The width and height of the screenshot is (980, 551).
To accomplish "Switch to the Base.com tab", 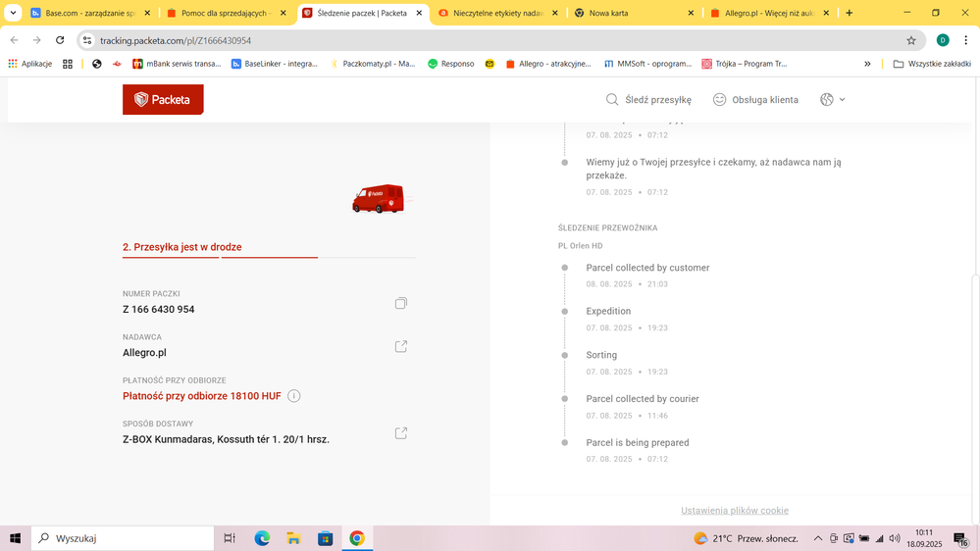I will point(88,13).
